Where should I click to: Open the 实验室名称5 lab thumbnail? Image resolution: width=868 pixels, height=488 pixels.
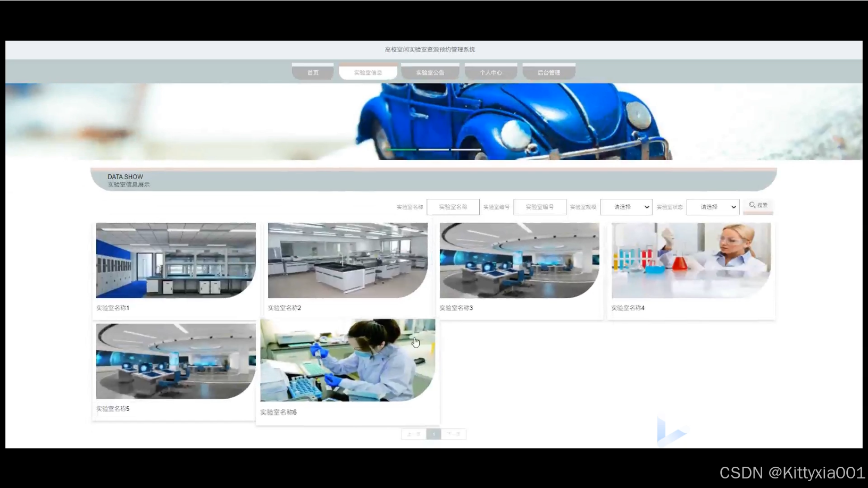[176, 361]
